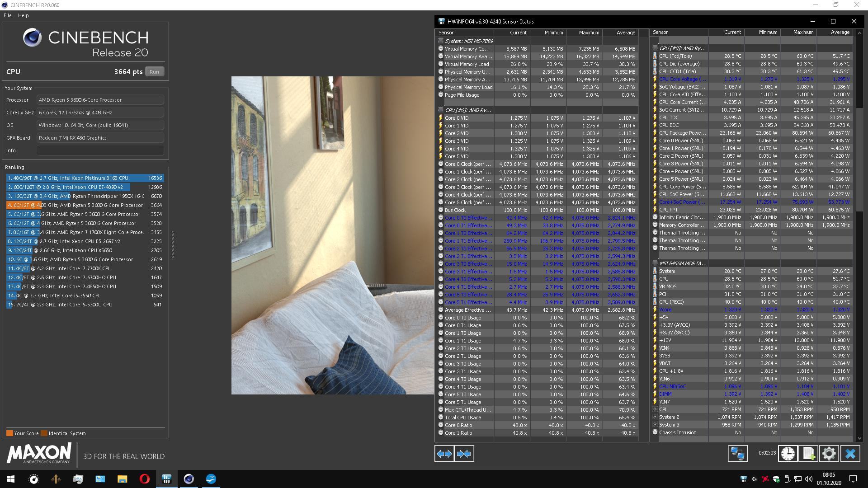
Task: Click the Sensor column header in left panel
Action: 464,33
